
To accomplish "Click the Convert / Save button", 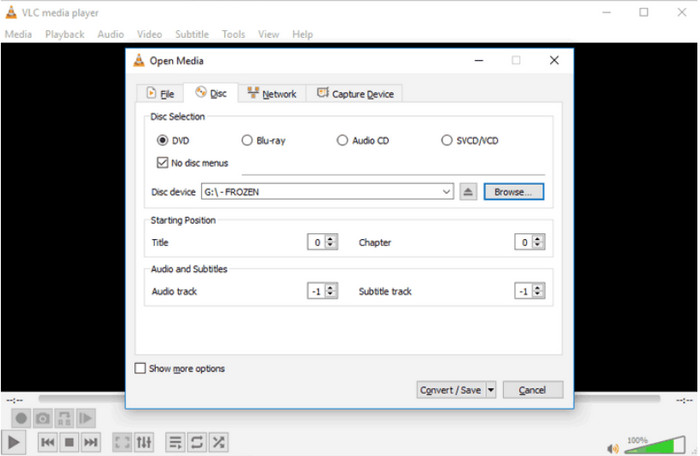I will tap(451, 390).
